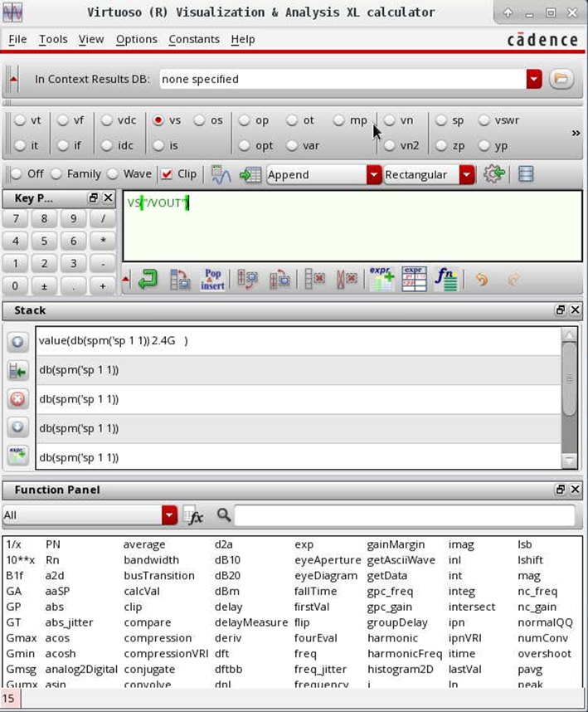Click keypad divide button
This screenshot has height=712, width=588.
tap(103, 219)
